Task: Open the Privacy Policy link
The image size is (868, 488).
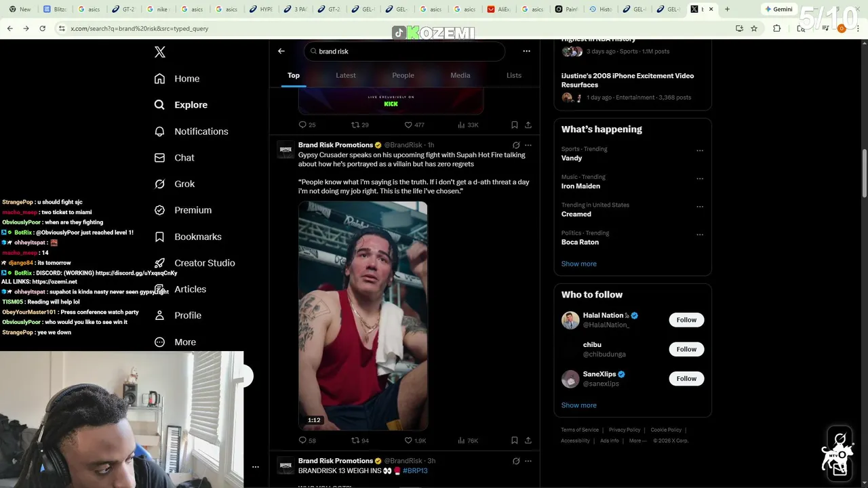Action: pos(625,430)
